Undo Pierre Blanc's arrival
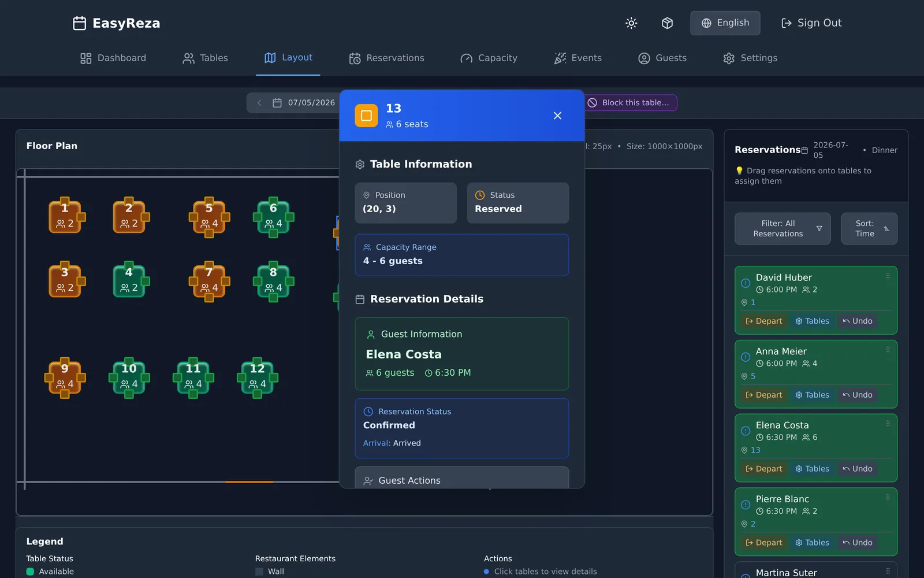The image size is (924, 578). [858, 543]
